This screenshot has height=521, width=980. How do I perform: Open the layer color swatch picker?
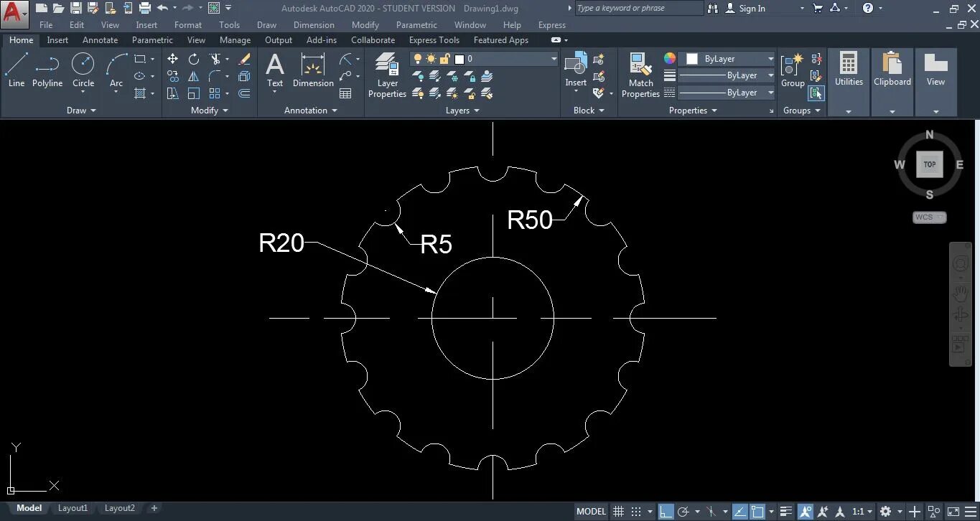670,58
